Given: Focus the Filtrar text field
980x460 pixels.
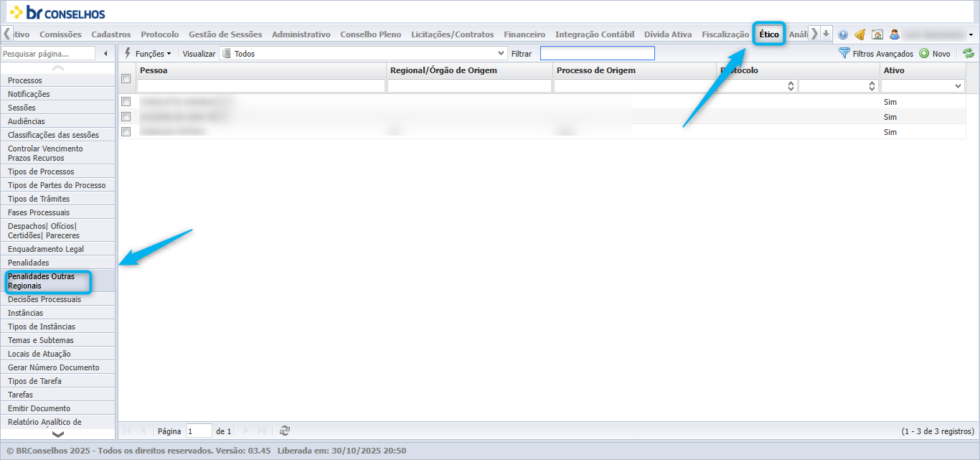Looking at the screenshot, I should 598,53.
